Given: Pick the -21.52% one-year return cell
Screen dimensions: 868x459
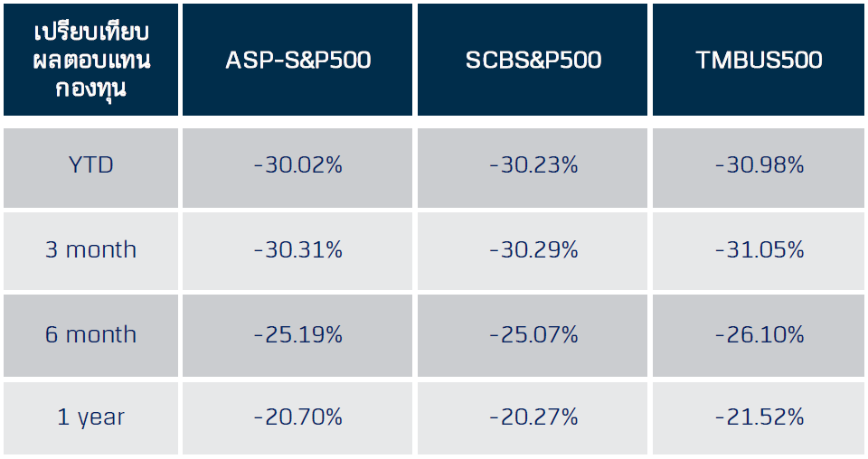Looking at the screenshot, I should (759, 417).
